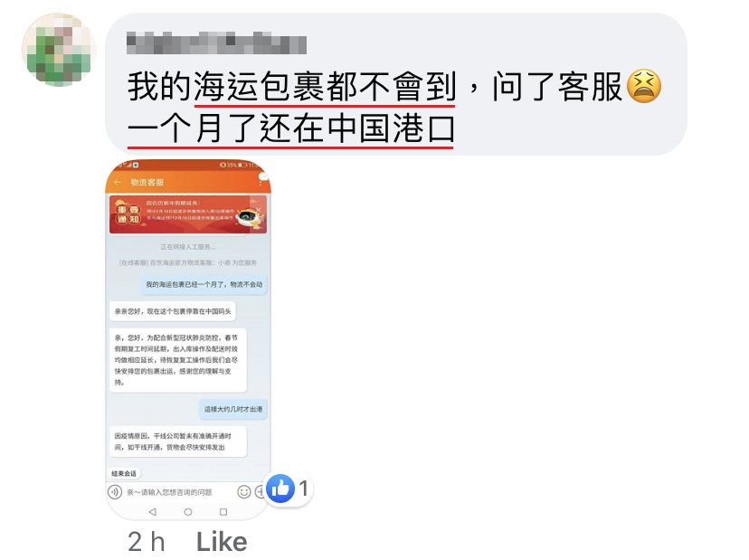The width and height of the screenshot is (749, 560).
Task: Open the blurred commenter name link
Action: 216,43
